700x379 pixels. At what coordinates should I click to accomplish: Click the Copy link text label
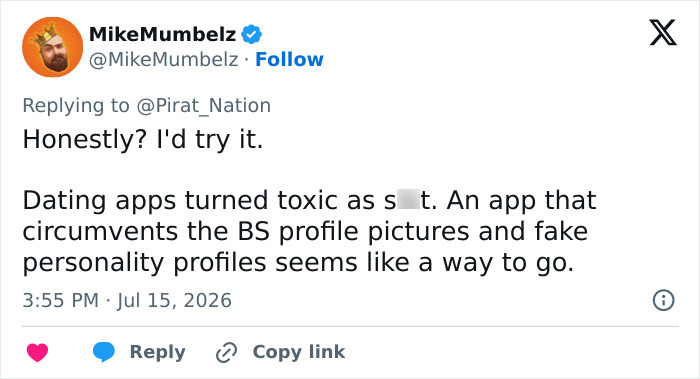(x=299, y=352)
